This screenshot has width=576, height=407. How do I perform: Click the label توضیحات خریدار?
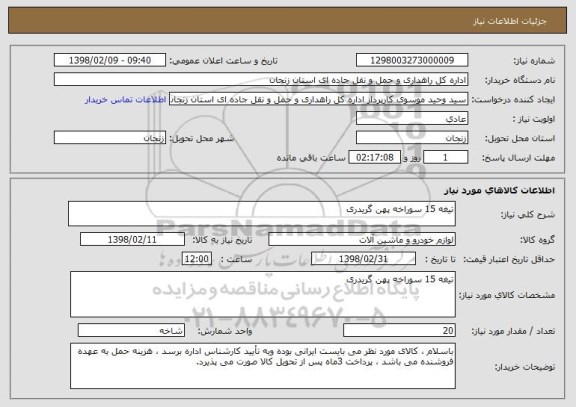coord(525,367)
